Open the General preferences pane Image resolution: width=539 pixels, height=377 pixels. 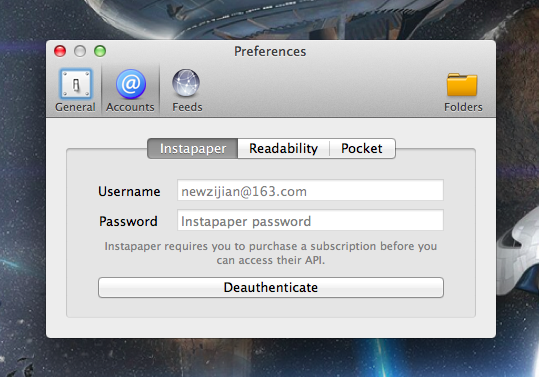coord(75,91)
